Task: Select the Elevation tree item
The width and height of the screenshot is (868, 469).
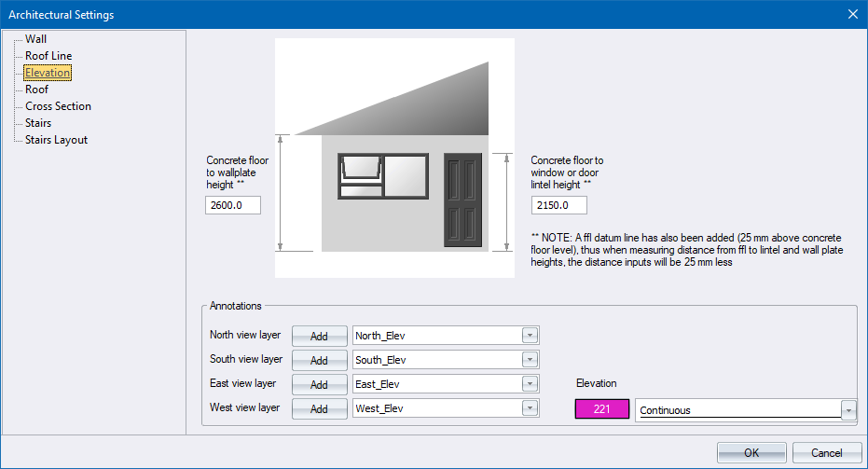Action: pyautogui.click(x=47, y=73)
